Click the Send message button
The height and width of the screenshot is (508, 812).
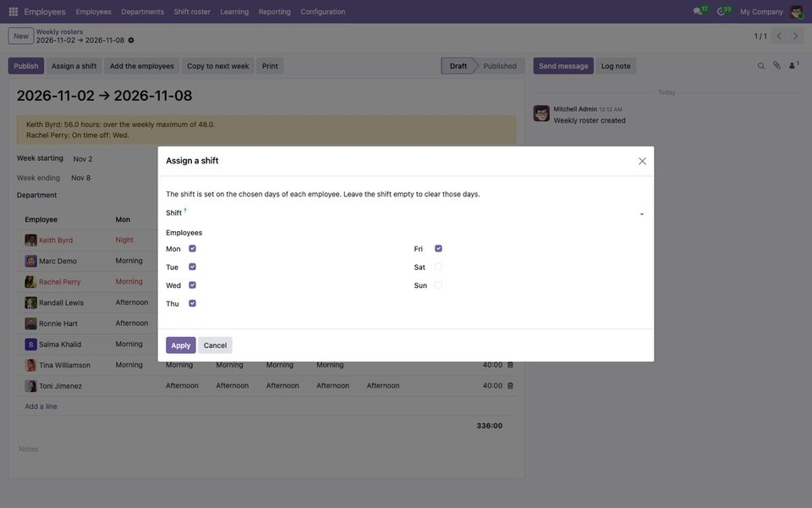[x=563, y=66]
